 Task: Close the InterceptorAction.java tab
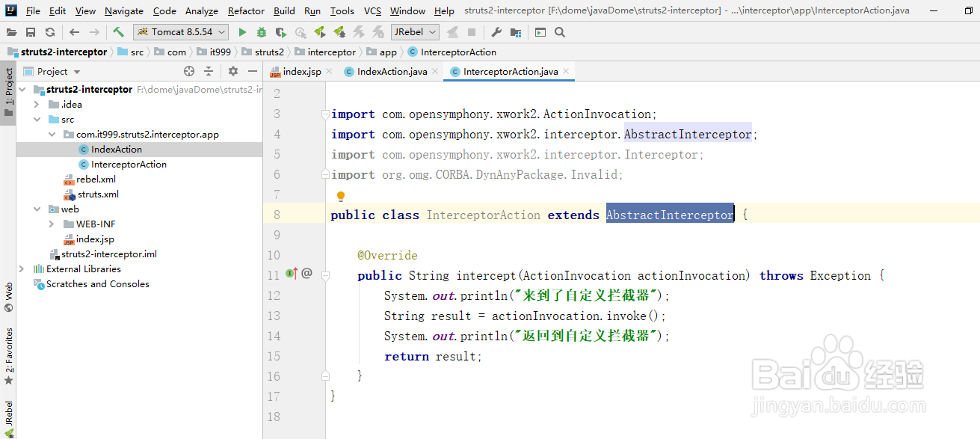point(567,71)
